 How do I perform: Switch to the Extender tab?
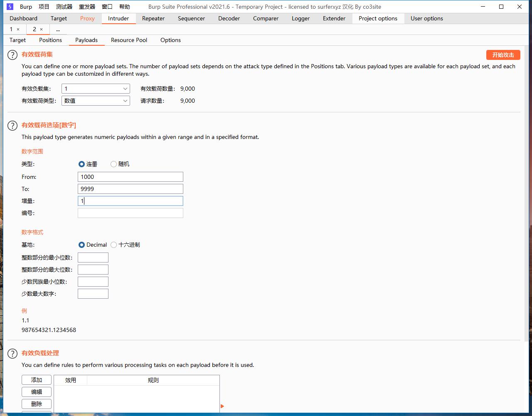334,18
